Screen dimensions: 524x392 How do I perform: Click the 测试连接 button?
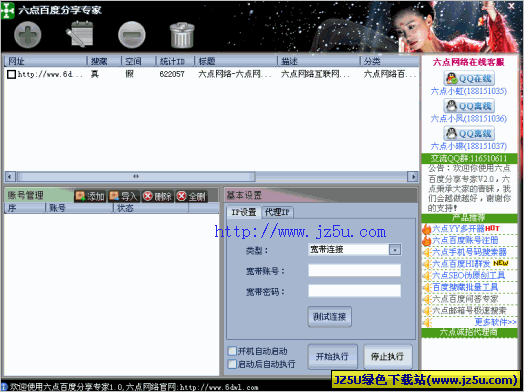point(330,316)
